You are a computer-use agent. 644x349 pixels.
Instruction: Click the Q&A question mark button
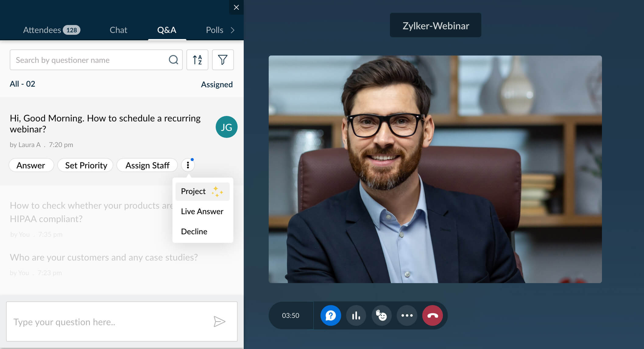331,315
